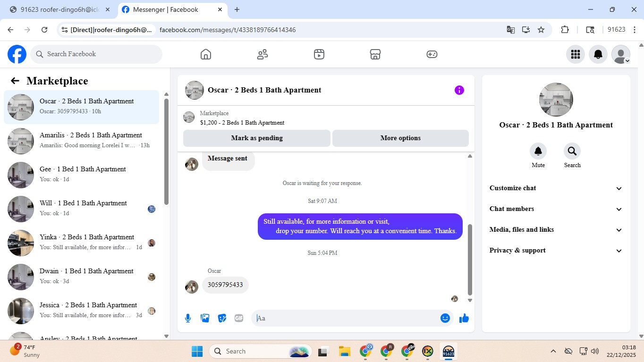Viewport: 644px width, 362px height.
Task: Open the taskbar volume control
Action: tap(595, 351)
